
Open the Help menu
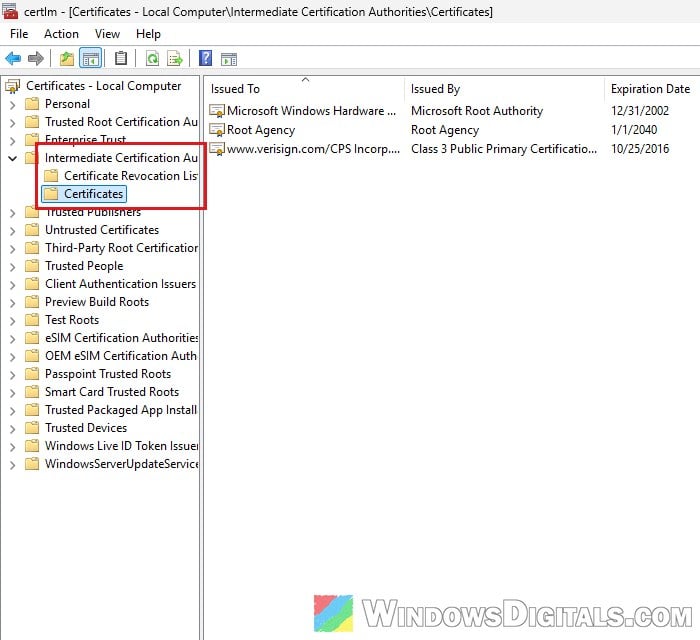click(x=148, y=34)
